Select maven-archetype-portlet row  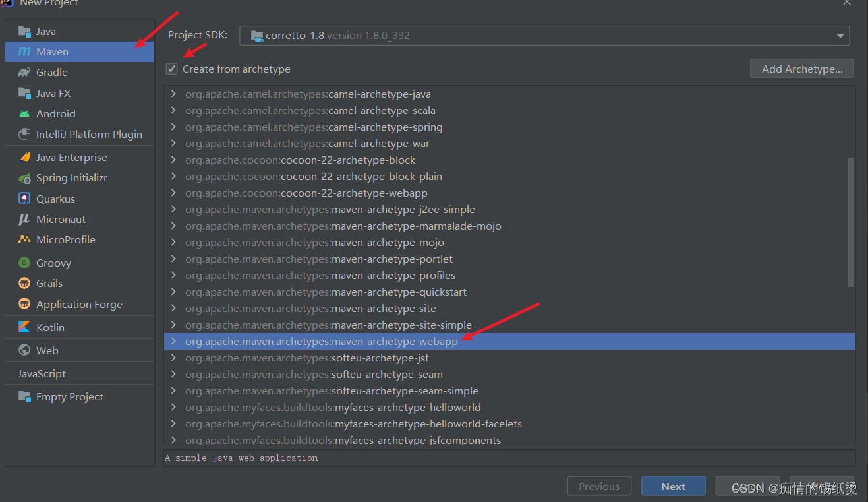coord(509,259)
